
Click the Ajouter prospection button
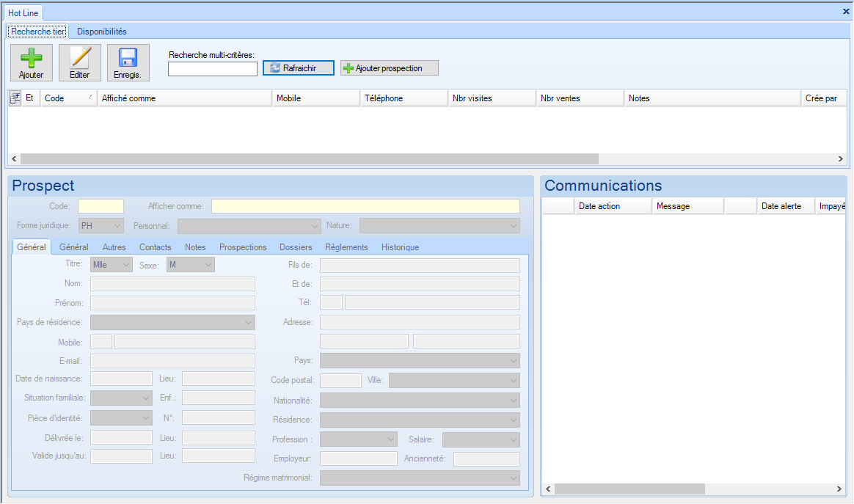(389, 68)
